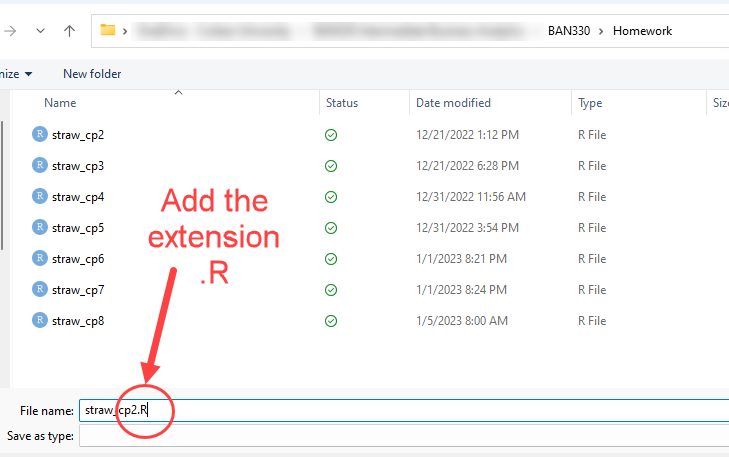Click the straw_cp8 R file icon
Image resolution: width=729 pixels, height=457 pixels.
pyautogui.click(x=40, y=320)
